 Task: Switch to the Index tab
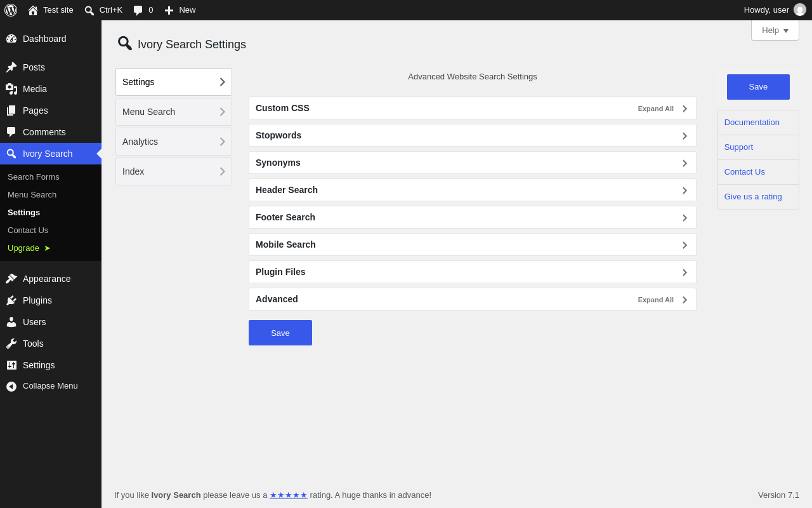(x=174, y=171)
